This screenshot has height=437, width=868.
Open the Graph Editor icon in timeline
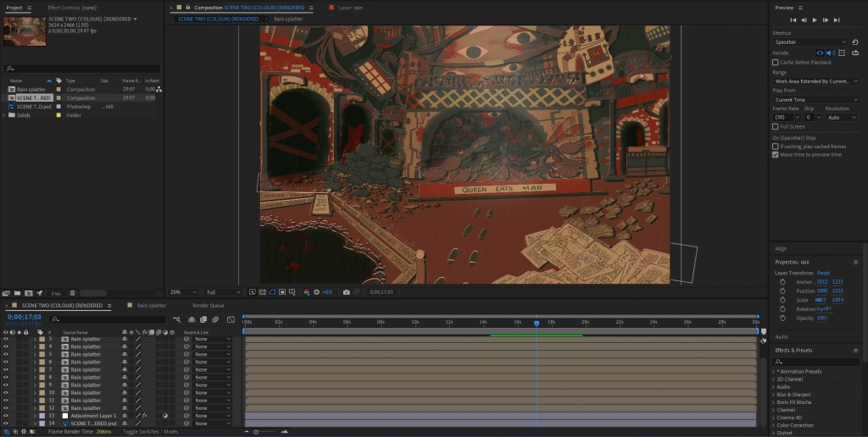tap(231, 319)
